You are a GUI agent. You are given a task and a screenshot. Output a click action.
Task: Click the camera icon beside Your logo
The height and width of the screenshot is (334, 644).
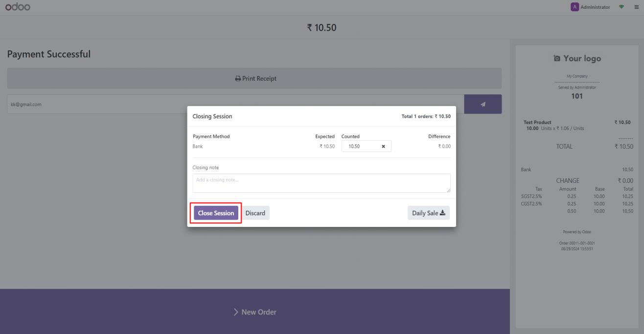point(557,59)
